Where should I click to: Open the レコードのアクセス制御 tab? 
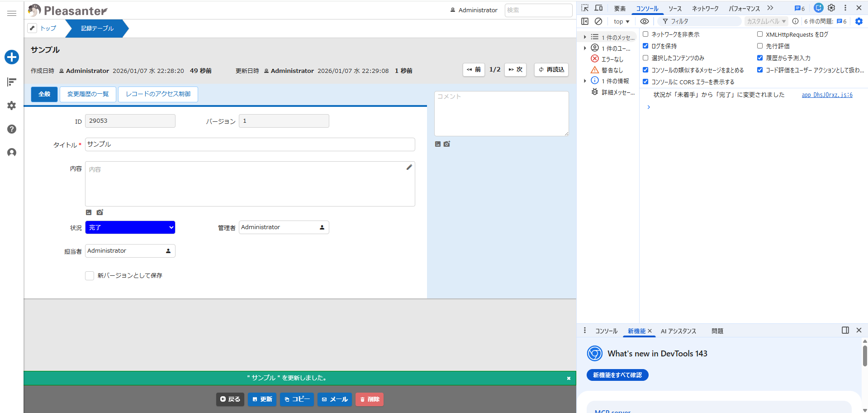pos(158,94)
